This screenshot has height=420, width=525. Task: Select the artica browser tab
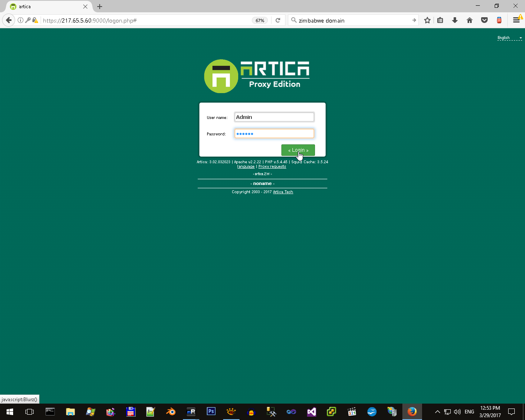coord(48,7)
